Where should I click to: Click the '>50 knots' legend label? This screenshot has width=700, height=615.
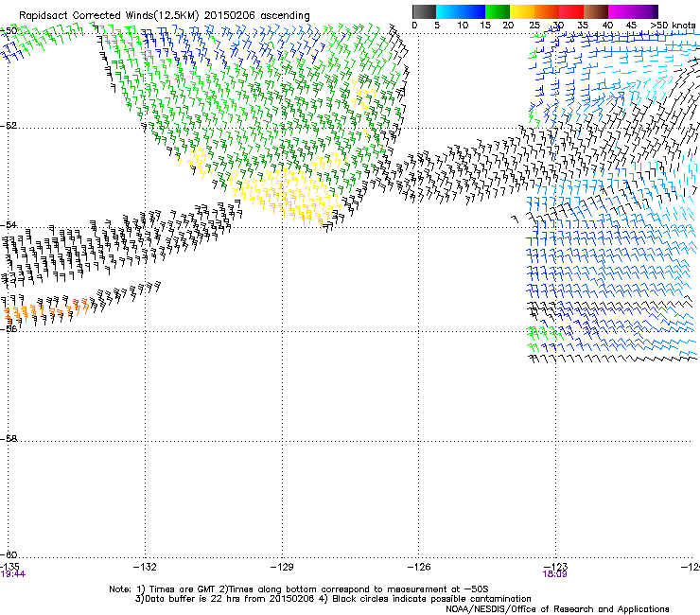(x=673, y=25)
